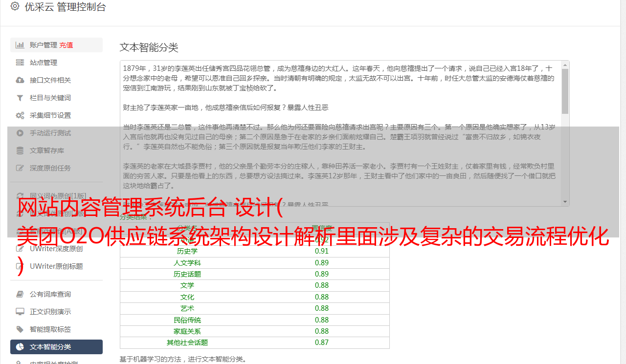Click 0.88 in the 家庭关系 row
626x364 pixels.
[x=322, y=331]
